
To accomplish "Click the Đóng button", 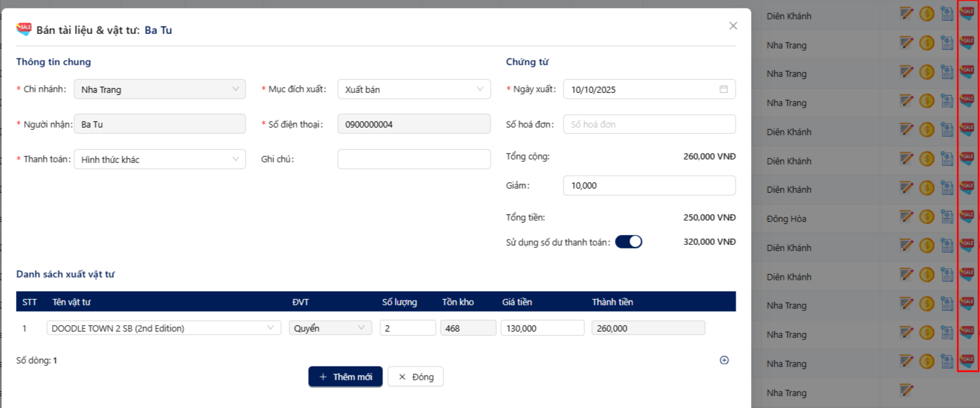I will (415, 377).
